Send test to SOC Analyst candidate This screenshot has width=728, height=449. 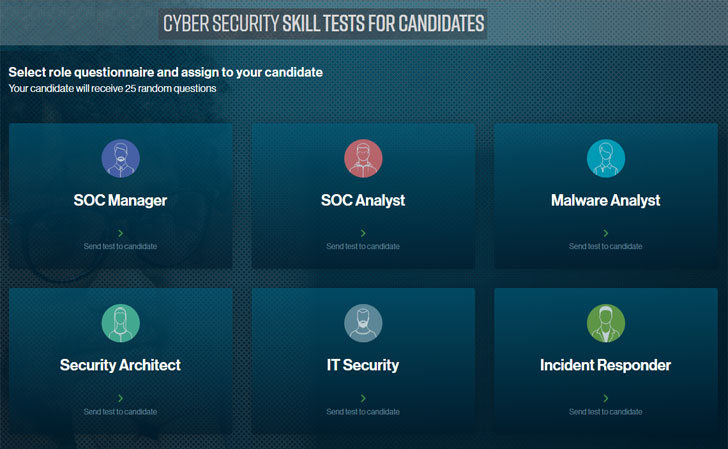tap(363, 246)
